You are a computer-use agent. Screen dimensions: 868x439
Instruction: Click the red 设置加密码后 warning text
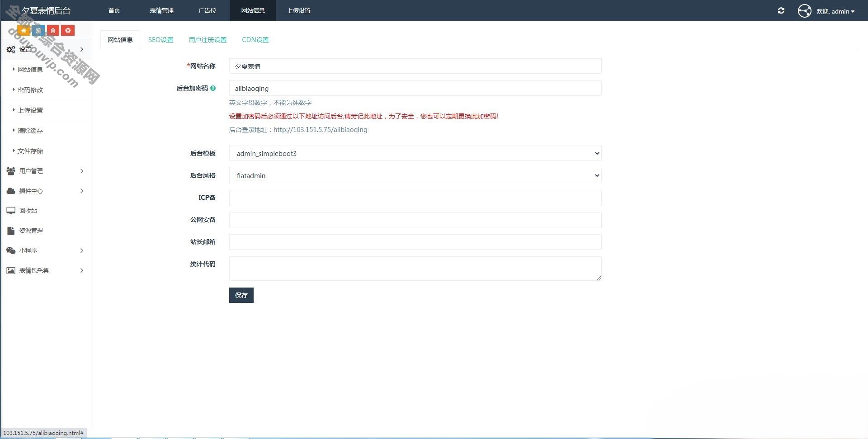363,116
